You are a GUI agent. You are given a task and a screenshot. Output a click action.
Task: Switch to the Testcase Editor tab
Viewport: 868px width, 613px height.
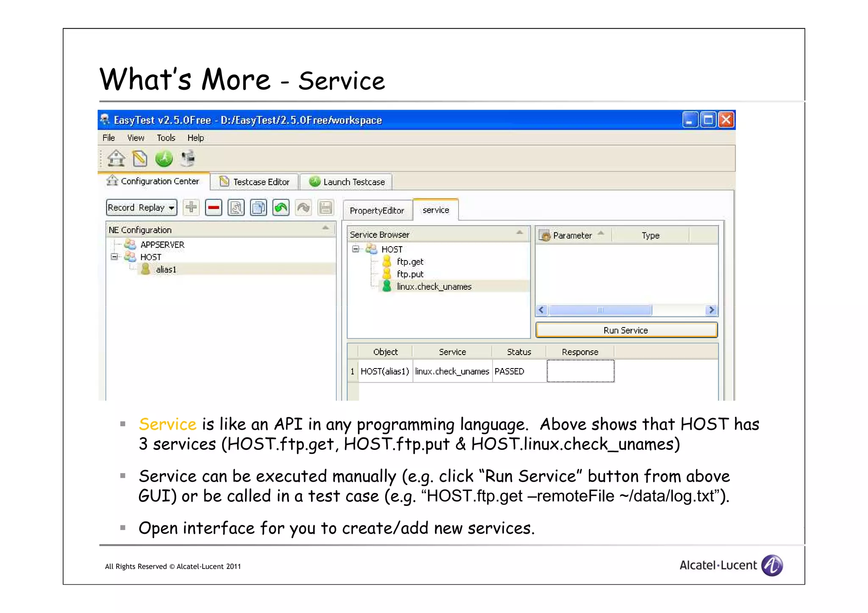(255, 182)
